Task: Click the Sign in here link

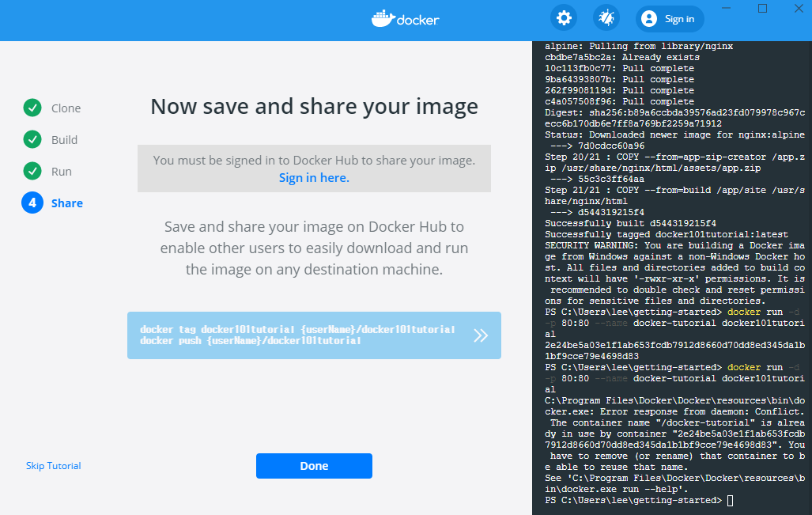Action: 314,178
